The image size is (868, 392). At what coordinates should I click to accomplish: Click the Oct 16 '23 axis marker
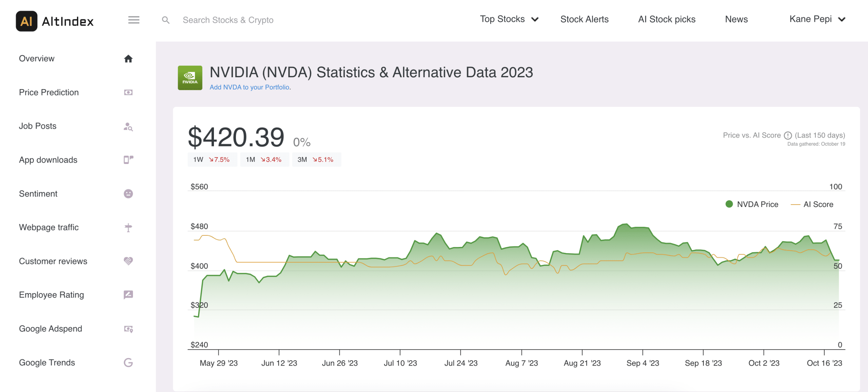pos(824,363)
